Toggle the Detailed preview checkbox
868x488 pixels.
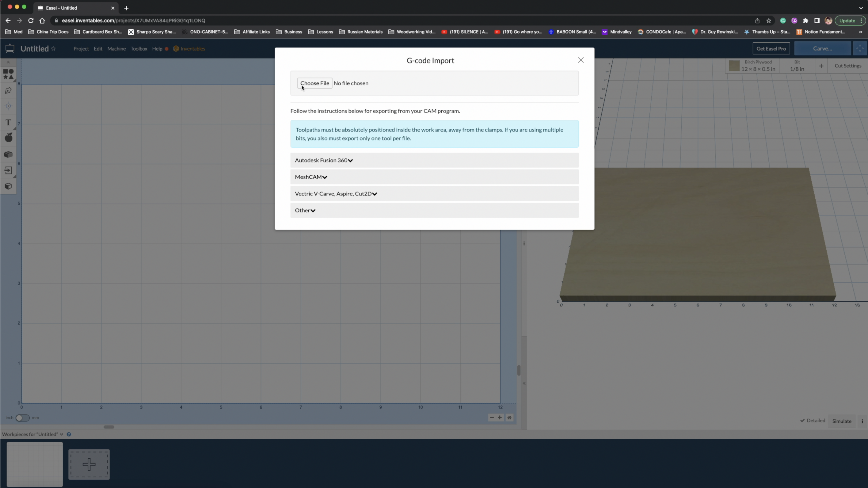[813, 420]
